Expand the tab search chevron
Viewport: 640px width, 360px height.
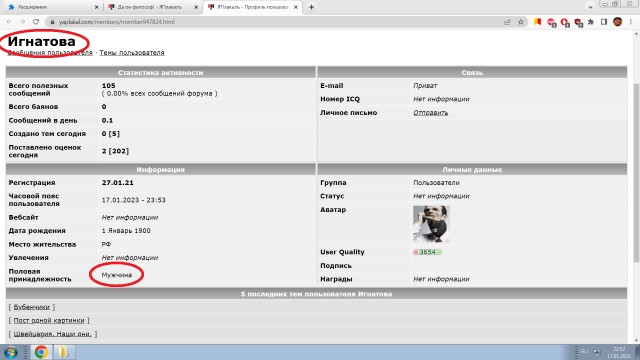(x=590, y=7)
